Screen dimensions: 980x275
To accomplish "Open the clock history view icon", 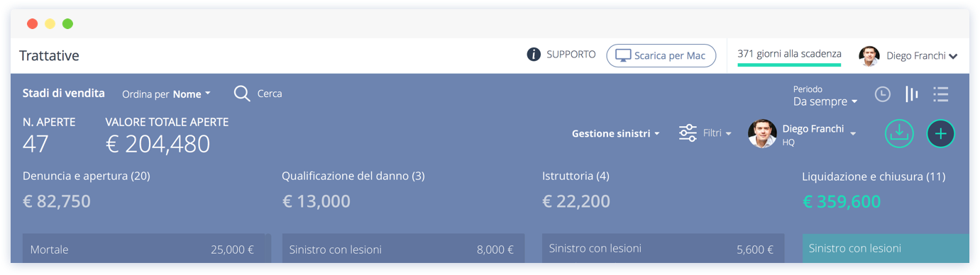I will point(882,94).
